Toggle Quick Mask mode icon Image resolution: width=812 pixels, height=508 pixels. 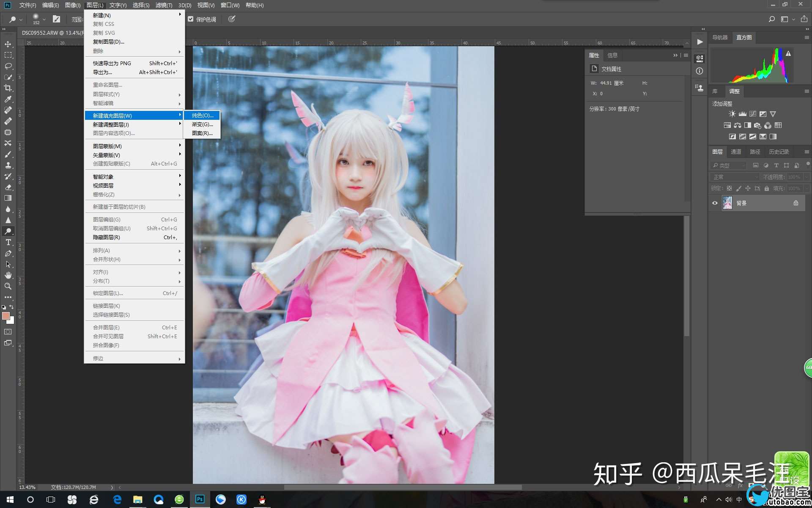(8, 332)
